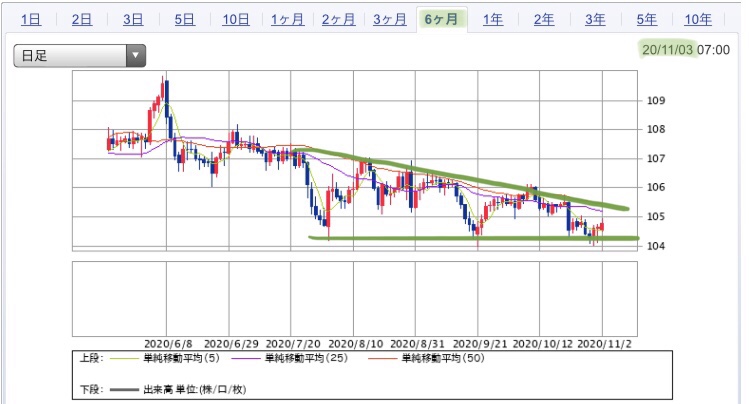Select the 1日 time range tab

(31, 20)
